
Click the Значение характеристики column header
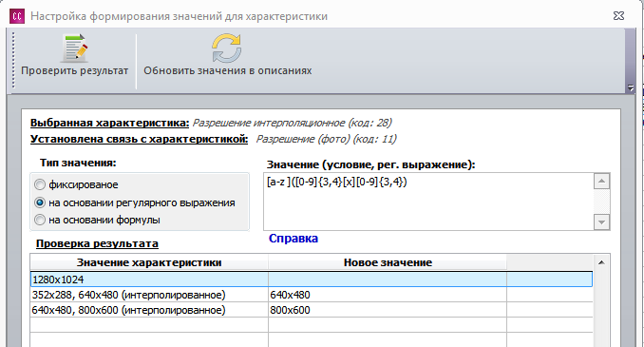pyautogui.click(x=149, y=262)
